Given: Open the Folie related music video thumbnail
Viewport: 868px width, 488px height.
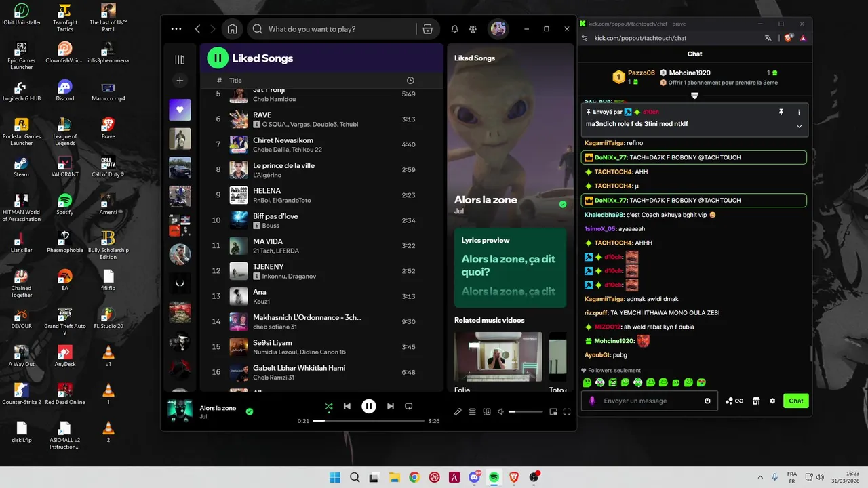Looking at the screenshot, I should point(498,357).
